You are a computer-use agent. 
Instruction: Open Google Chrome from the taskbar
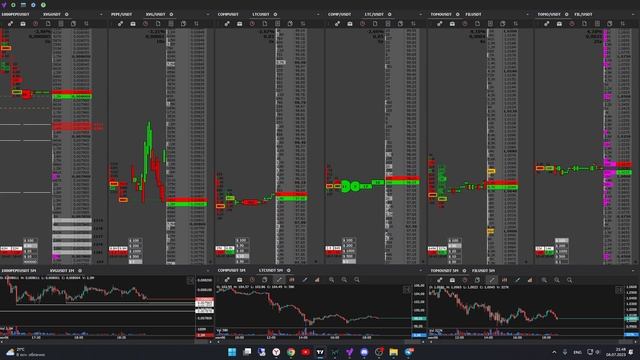pyautogui.click(x=291, y=352)
